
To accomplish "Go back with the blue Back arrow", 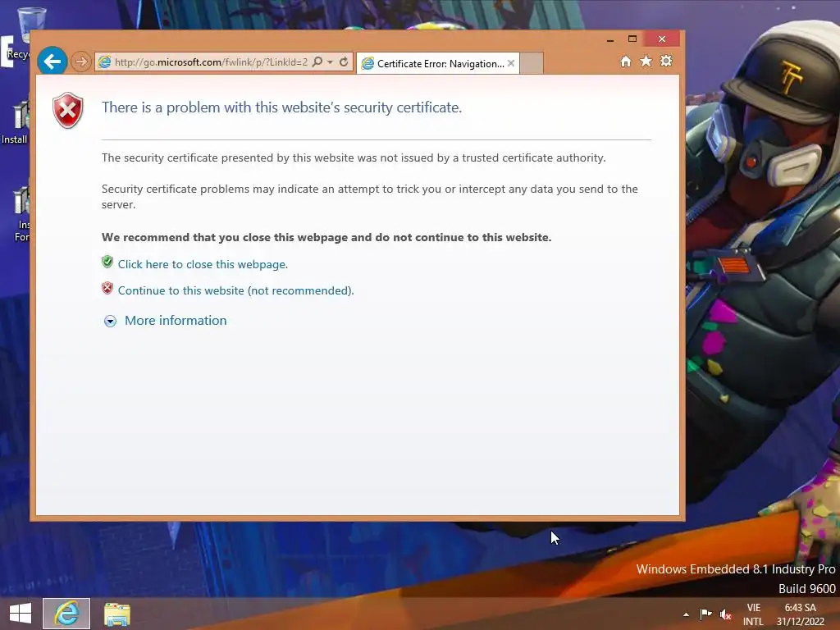I will coord(52,62).
